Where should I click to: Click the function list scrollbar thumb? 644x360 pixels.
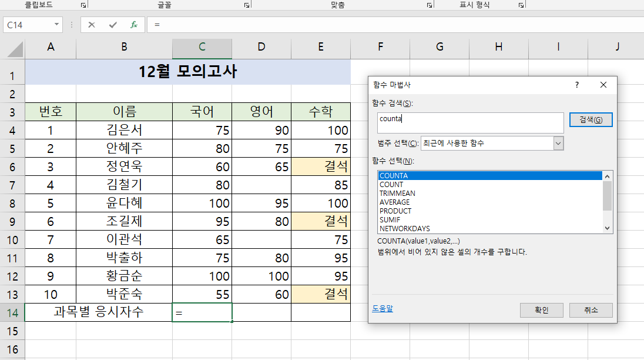[607, 196]
